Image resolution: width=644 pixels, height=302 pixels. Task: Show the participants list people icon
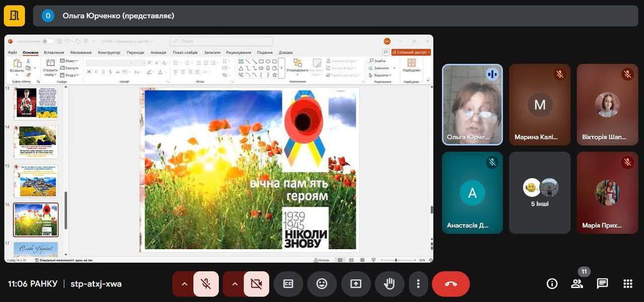pos(577,284)
